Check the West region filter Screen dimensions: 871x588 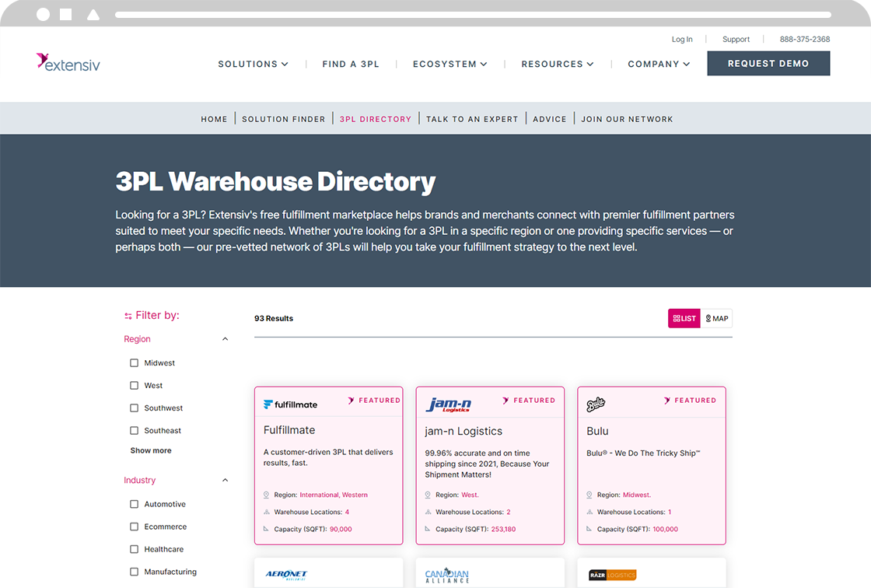point(134,385)
